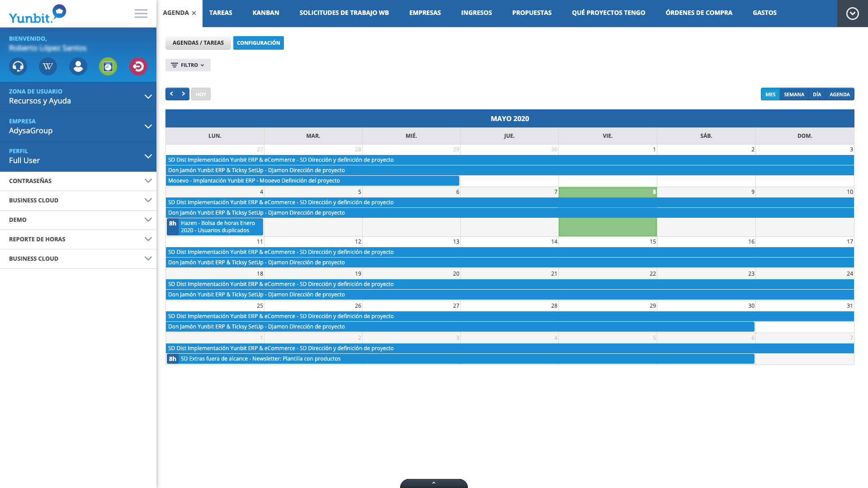The image size is (868, 488).
Task: Click the Hoy button
Action: coord(201,94)
